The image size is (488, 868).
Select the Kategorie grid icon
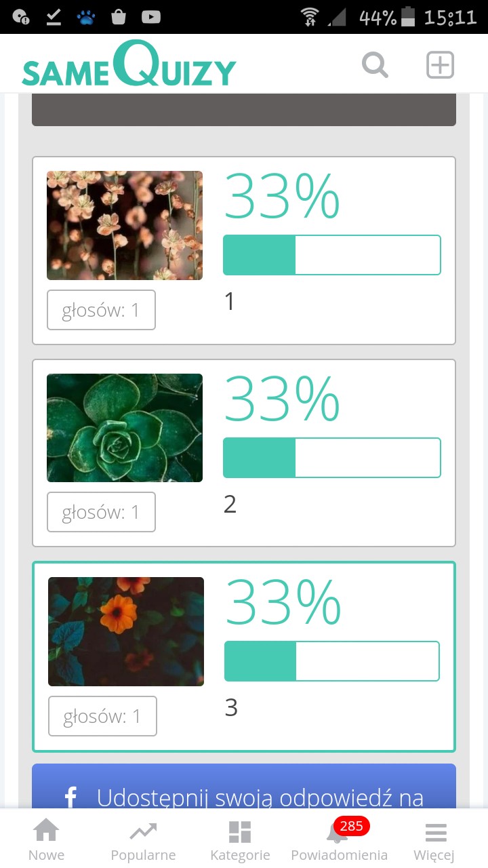(240, 831)
